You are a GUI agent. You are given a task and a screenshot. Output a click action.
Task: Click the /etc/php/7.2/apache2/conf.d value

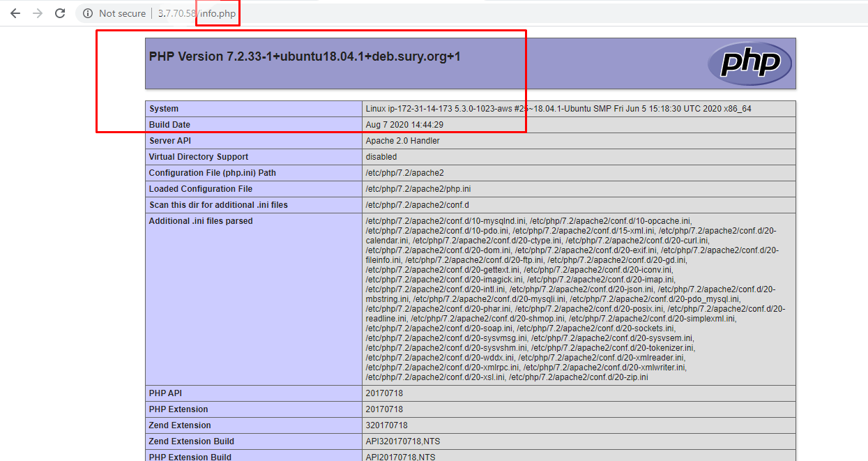[418, 205]
